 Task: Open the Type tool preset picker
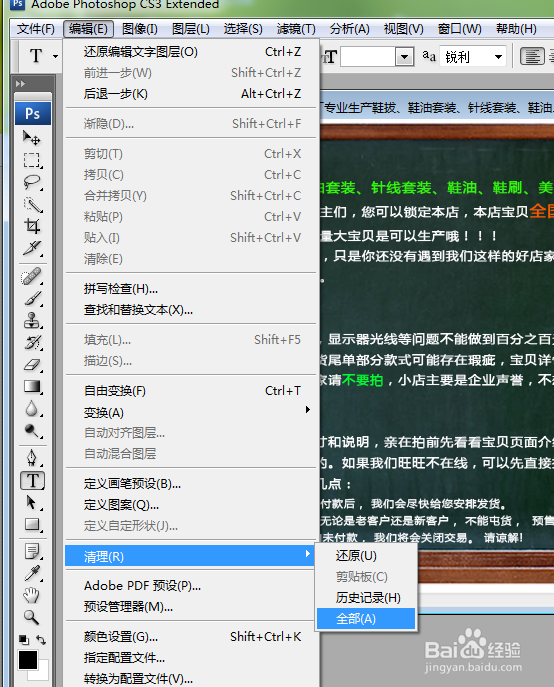click(x=55, y=56)
